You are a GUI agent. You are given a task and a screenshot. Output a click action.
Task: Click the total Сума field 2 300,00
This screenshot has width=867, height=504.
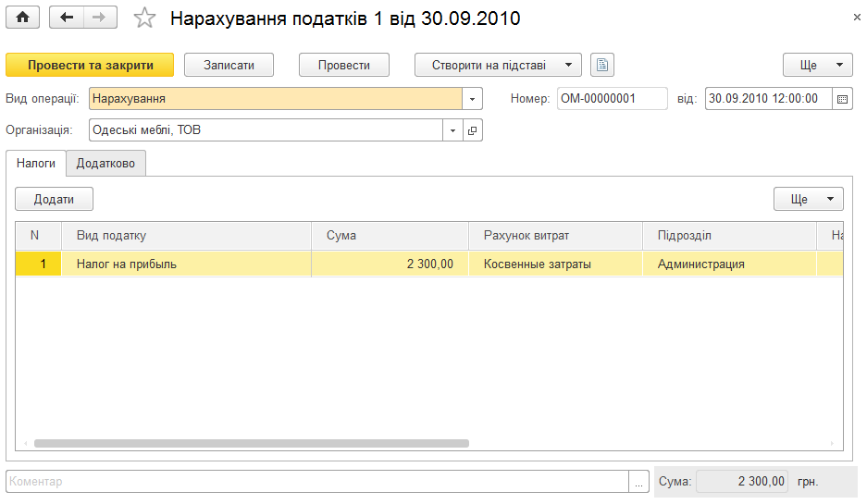(x=742, y=481)
